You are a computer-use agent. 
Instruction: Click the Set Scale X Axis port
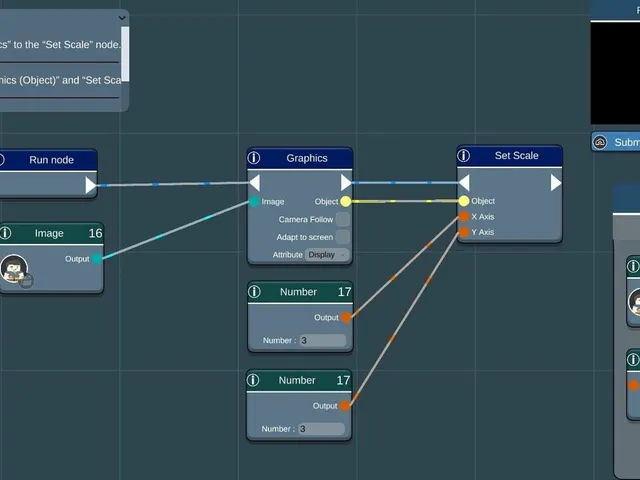(464, 216)
